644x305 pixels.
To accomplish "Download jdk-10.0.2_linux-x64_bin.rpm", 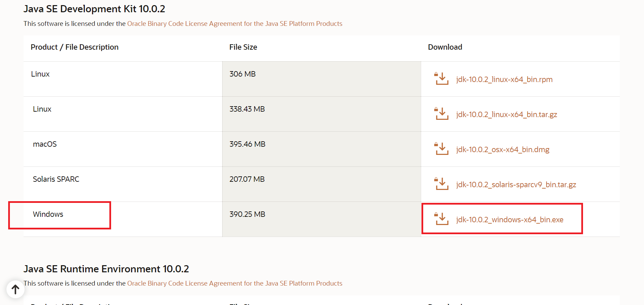I will pos(504,79).
